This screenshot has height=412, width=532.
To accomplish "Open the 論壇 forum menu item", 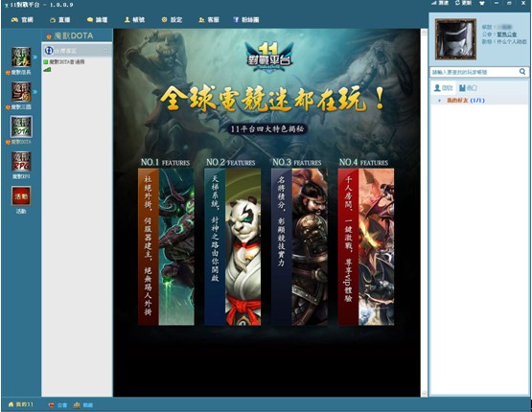I will [x=98, y=20].
